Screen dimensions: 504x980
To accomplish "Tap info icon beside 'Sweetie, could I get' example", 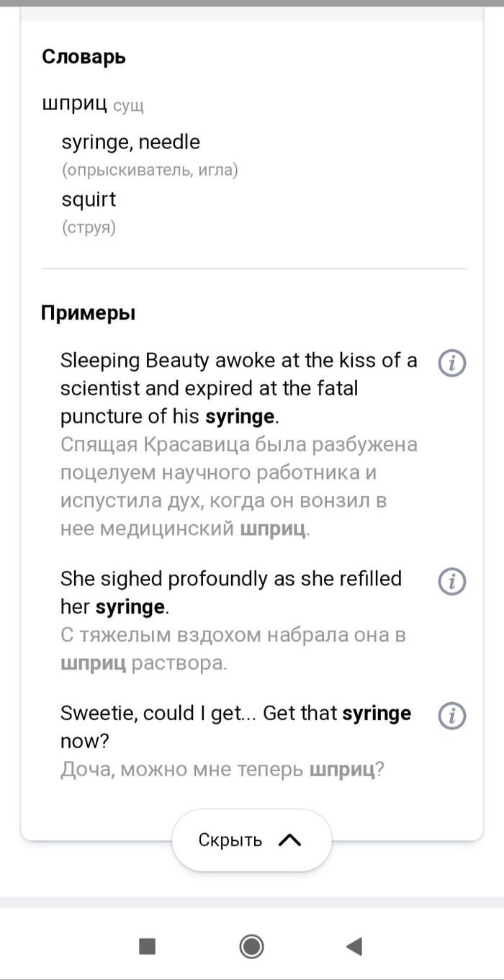I will point(452,716).
